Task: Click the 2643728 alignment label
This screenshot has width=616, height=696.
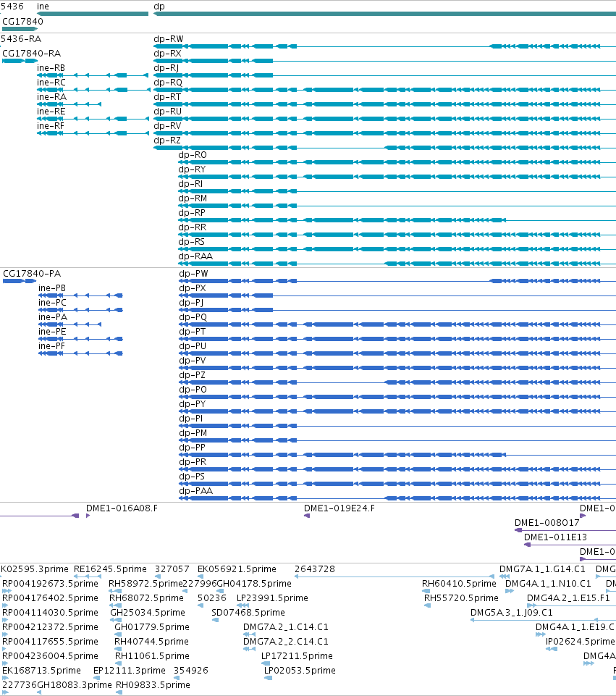Action: 315,569
